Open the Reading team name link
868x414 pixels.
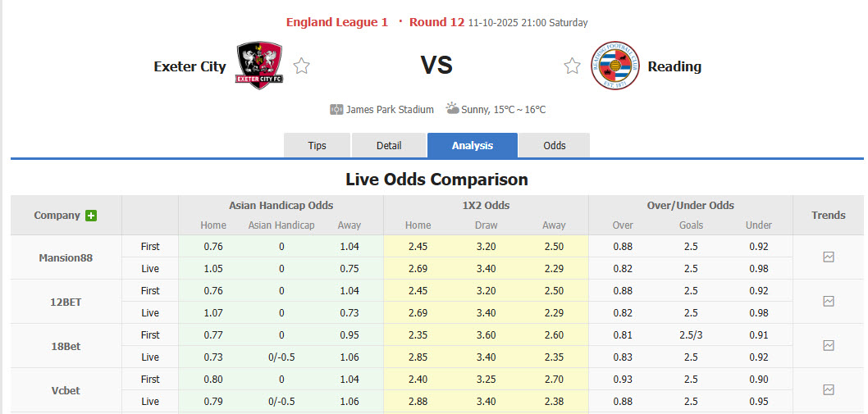pyautogui.click(x=674, y=66)
